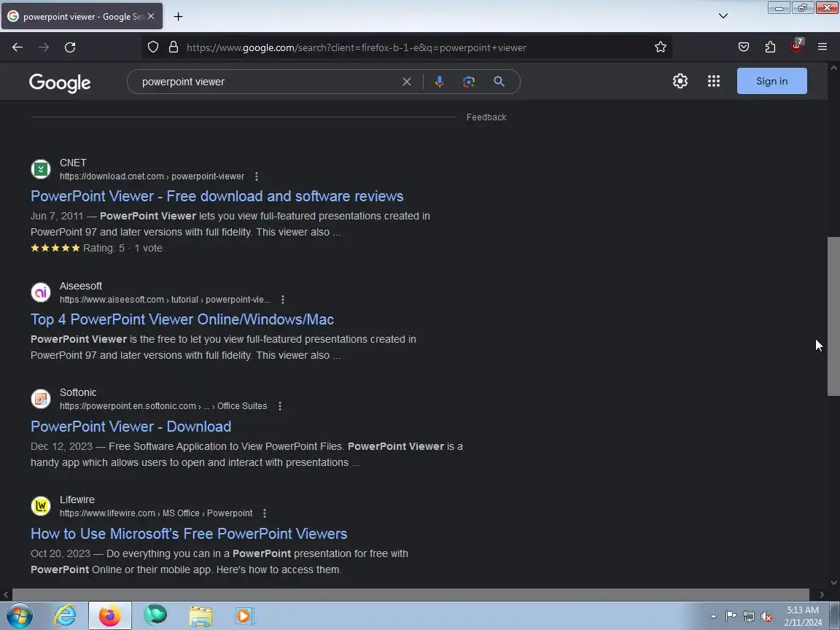Open the Windows Start button

[x=19, y=615]
